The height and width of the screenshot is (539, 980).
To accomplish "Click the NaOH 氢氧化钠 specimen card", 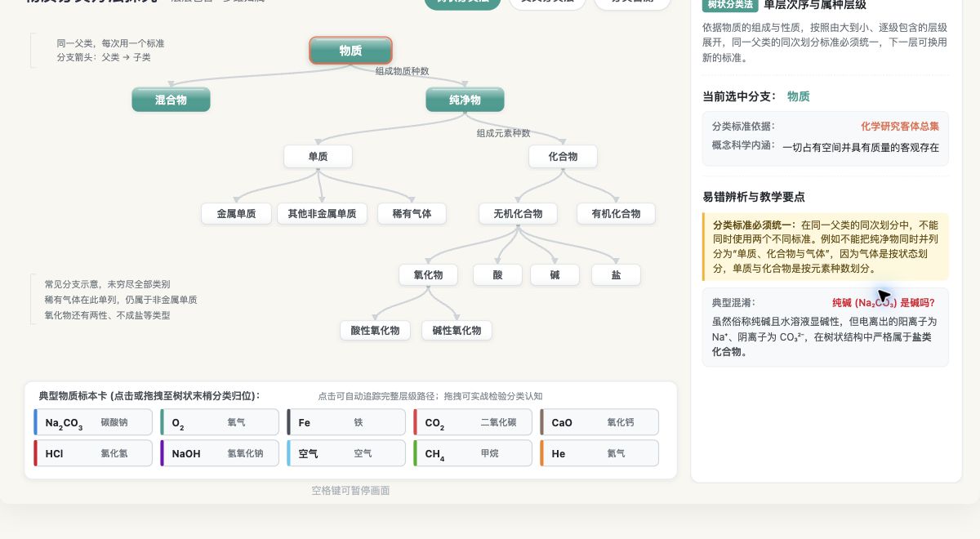I will (x=220, y=453).
